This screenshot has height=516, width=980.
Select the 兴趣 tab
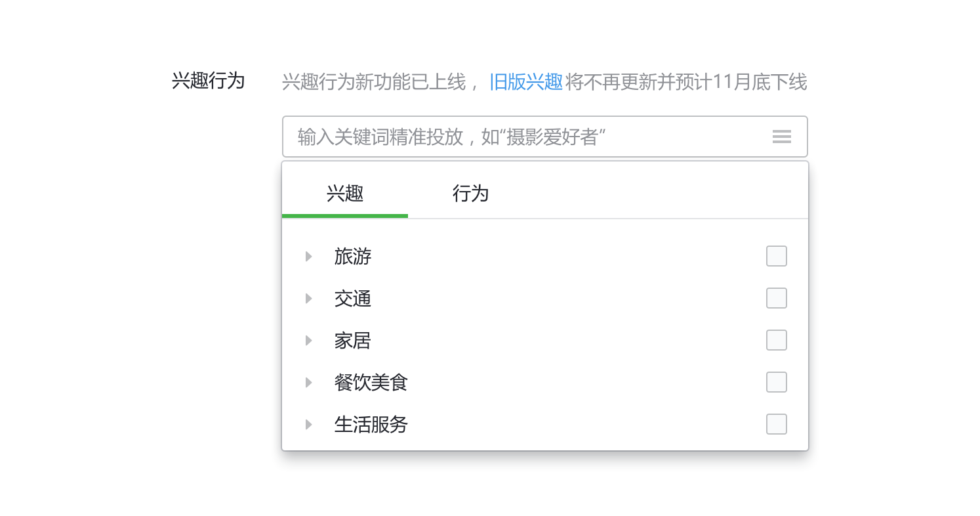[345, 193]
